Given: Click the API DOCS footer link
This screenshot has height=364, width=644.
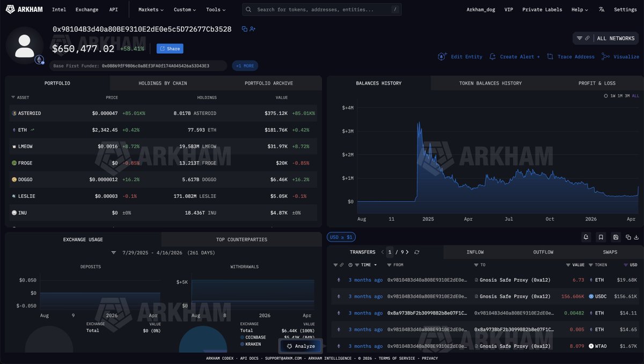Looking at the screenshot, I should pos(249,358).
